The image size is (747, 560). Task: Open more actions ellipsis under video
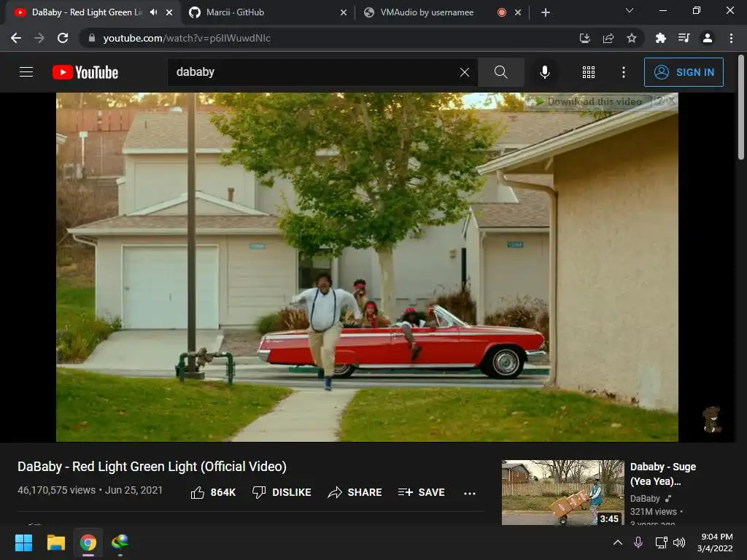point(470,494)
